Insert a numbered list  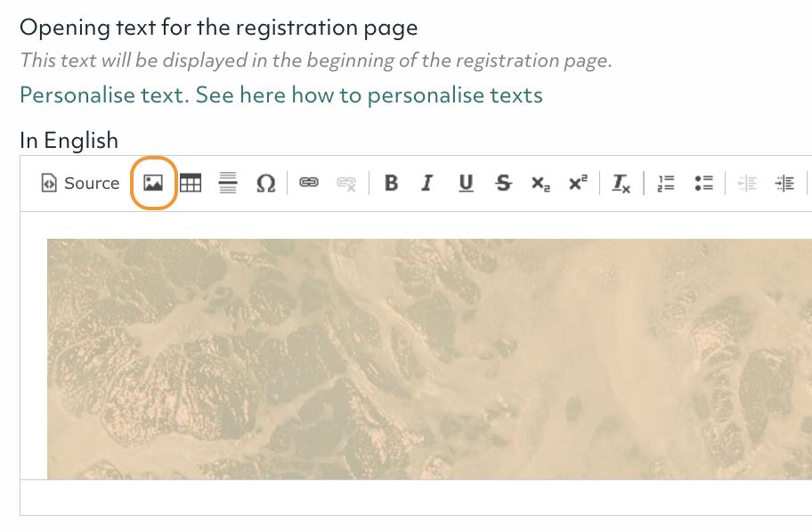(666, 183)
